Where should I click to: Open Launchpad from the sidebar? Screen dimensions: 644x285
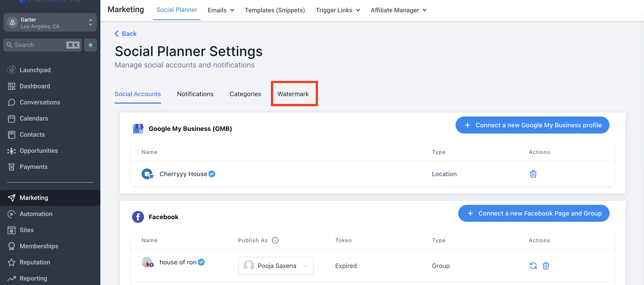pos(35,70)
